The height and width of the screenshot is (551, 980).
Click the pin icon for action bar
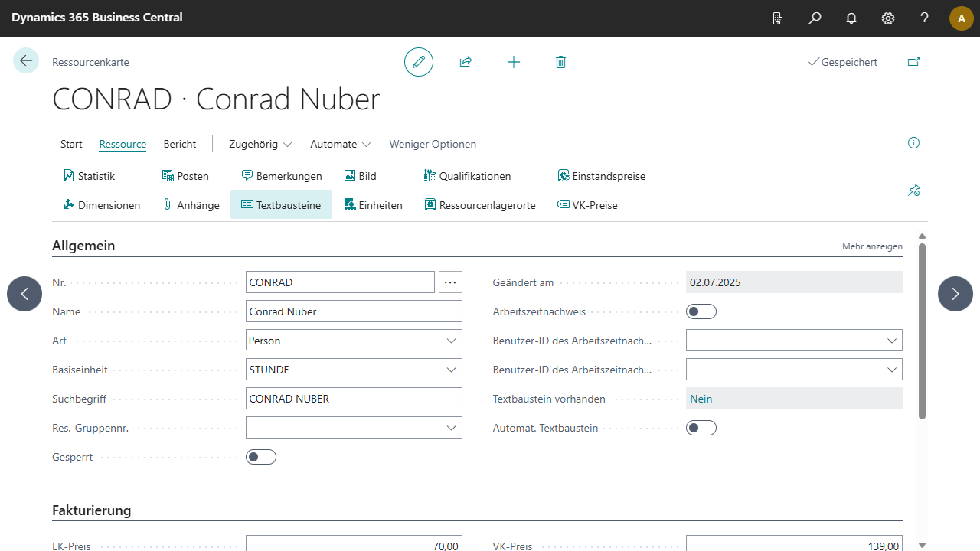pyautogui.click(x=913, y=191)
